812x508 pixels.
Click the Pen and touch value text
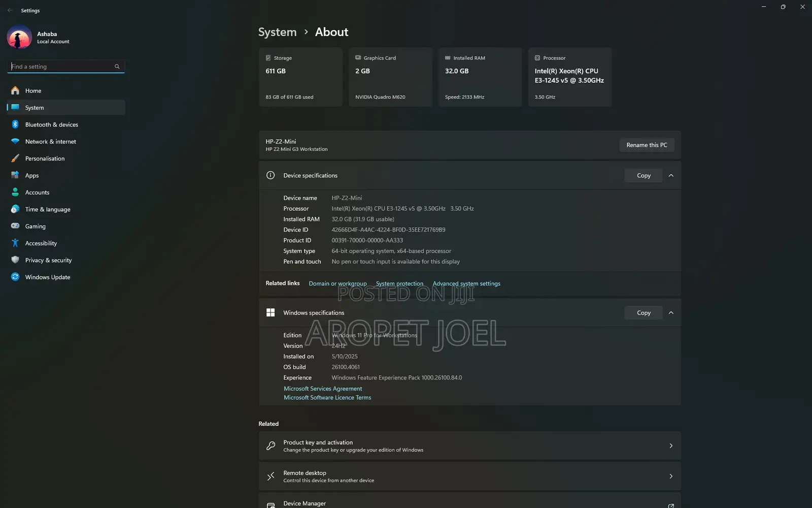[396, 262]
